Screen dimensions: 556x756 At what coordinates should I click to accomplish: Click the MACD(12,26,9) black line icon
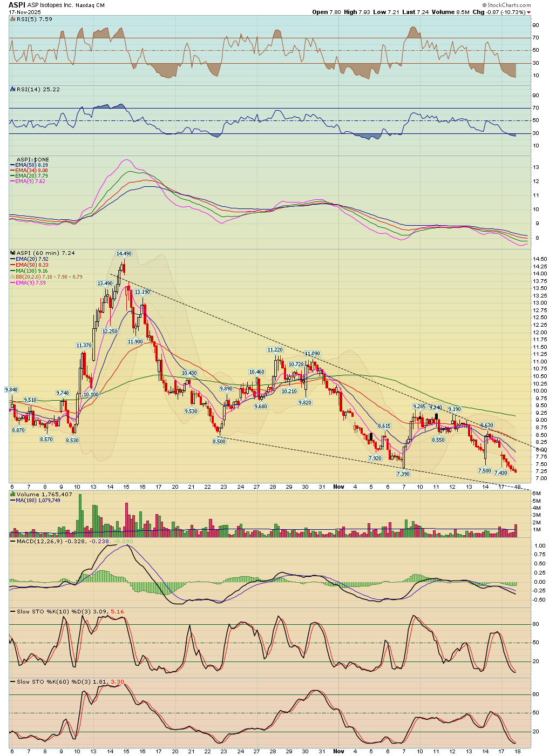coord(13,541)
